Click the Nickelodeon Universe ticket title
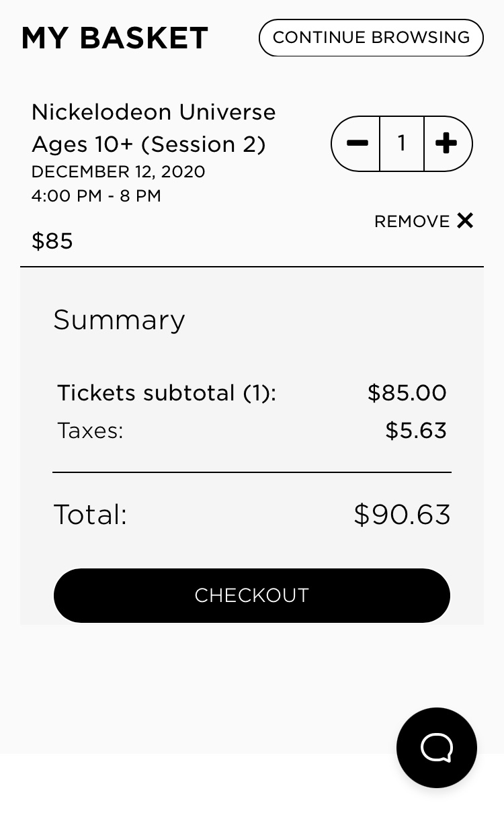The image size is (504, 815). point(154,128)
